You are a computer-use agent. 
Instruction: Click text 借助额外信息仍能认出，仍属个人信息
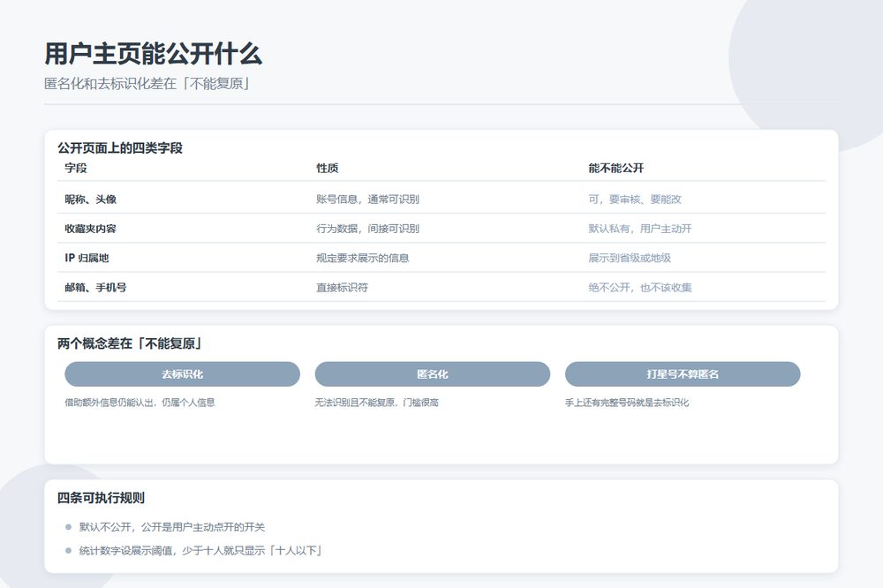point(140,403)
